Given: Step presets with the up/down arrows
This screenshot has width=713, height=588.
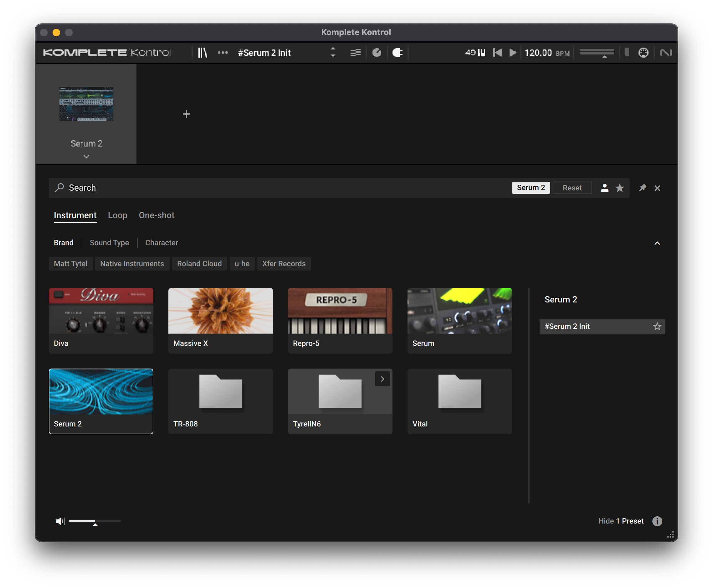Looking at the screenshot, I should [x=333, y=52].
